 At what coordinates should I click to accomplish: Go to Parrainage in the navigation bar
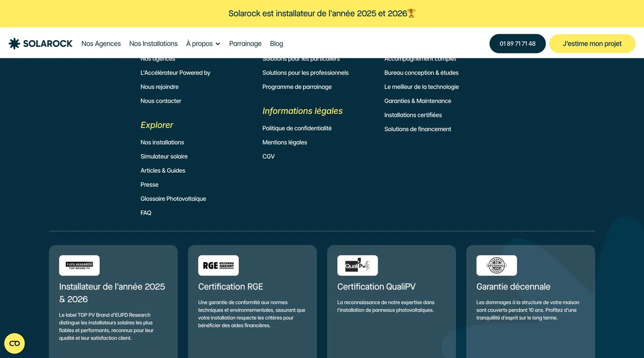click(x=246, y=44)
